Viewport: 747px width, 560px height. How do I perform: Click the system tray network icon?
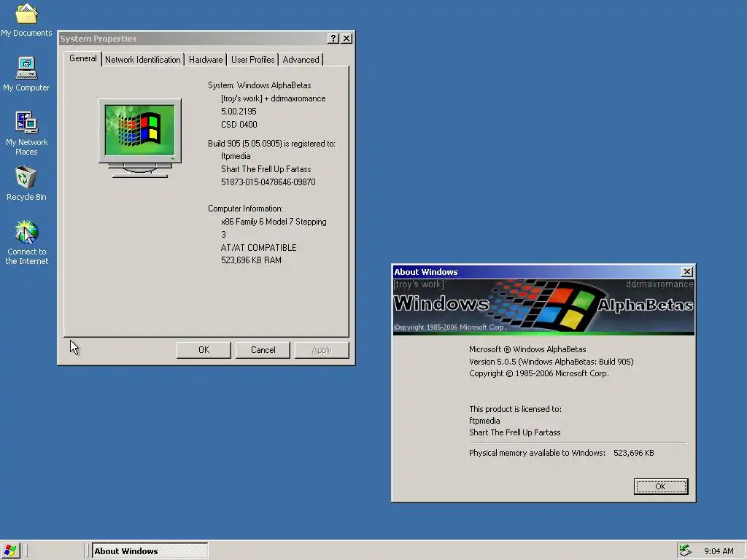point(685,551)
